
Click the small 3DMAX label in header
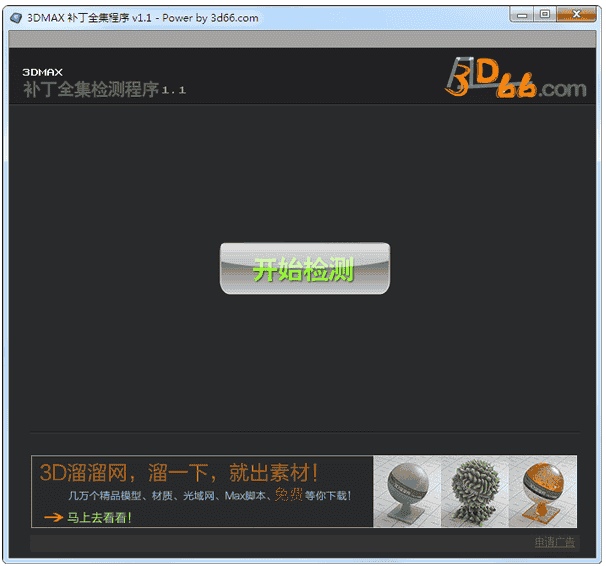click(42, 72)
